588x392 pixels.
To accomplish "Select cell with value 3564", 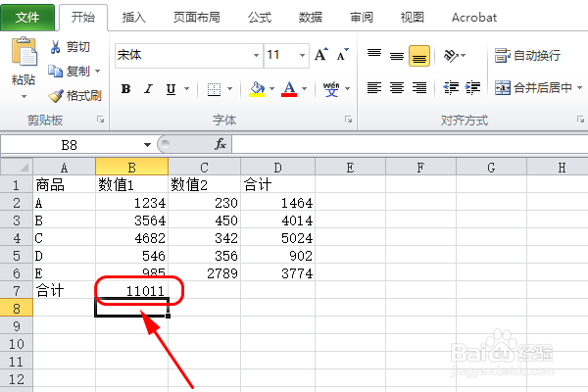I will click(131, 220).
